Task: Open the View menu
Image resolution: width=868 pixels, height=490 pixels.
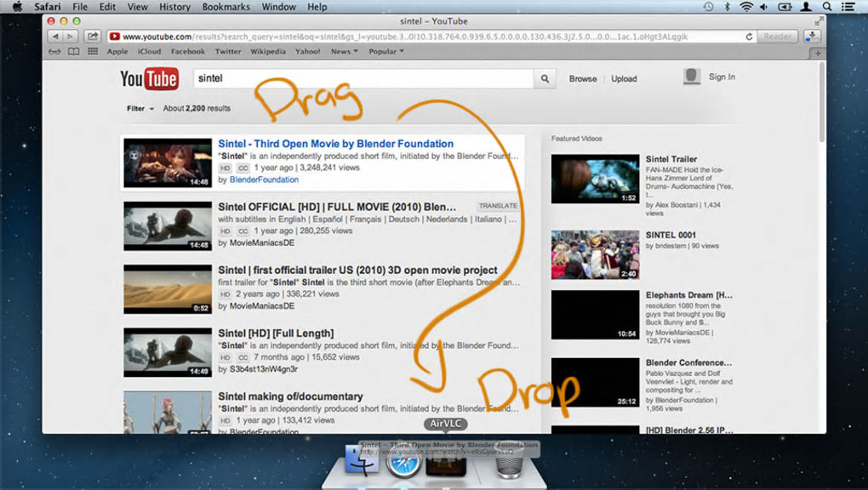Action: pyautogui.click(x=137, y=7)
